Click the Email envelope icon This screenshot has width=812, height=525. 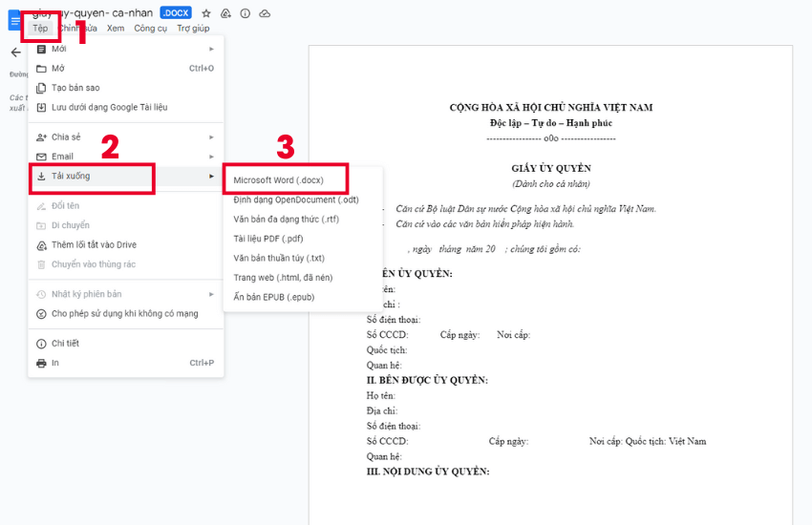[41, 157]
